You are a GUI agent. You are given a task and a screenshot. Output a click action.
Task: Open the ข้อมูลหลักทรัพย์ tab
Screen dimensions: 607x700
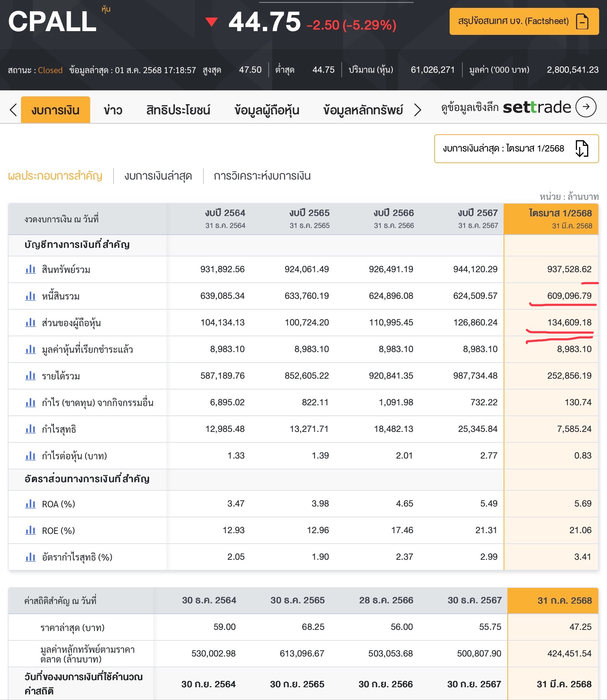(x=363, y=110)
